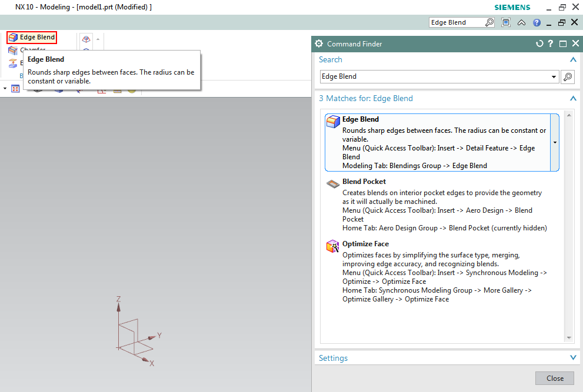Expand the Settings section
Viewport: 583px width, 392px height.
tap(574, 357)
